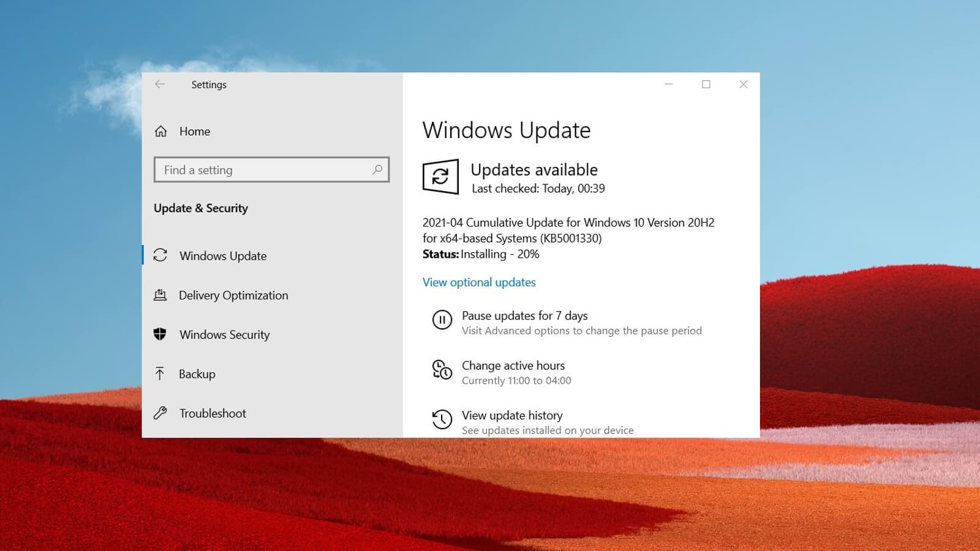
Task: Click the Windows Update refresh icon in sidebar
Action: point(160,255)
